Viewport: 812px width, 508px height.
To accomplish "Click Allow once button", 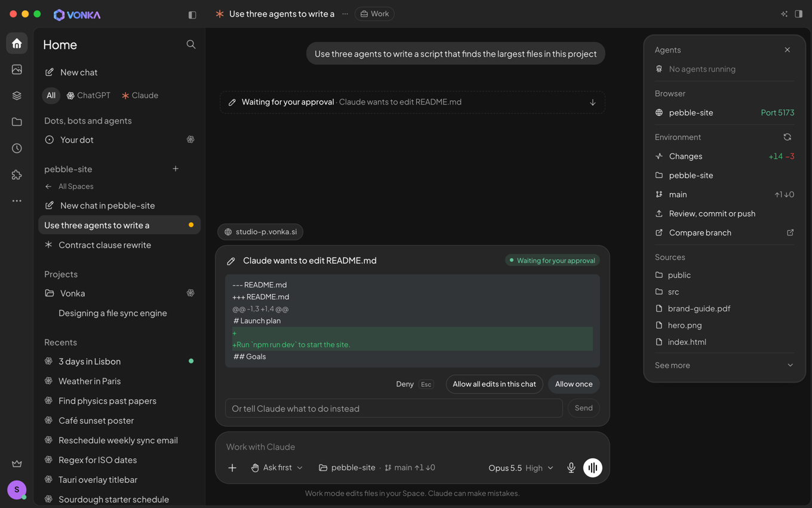I will (x=574, y=384).
